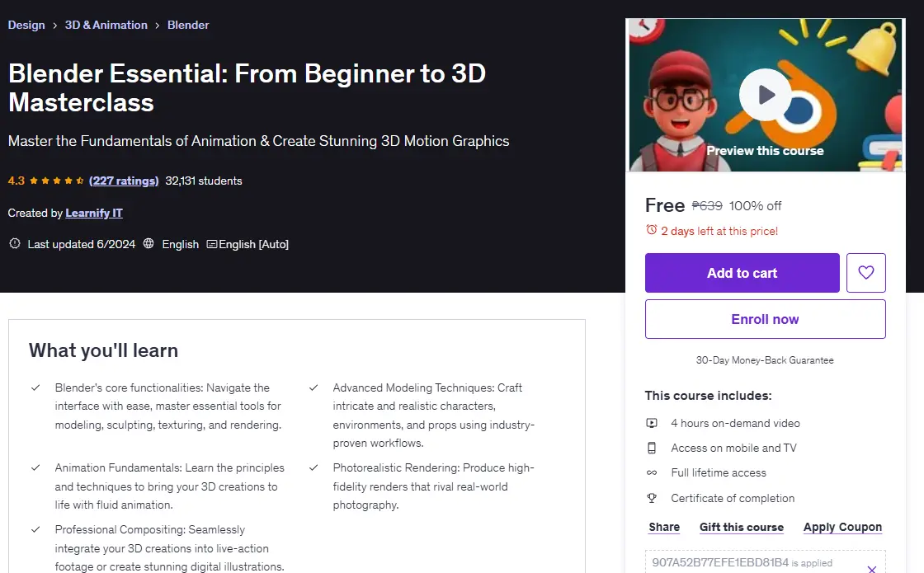Click the globe language icon

click(149, 243)
